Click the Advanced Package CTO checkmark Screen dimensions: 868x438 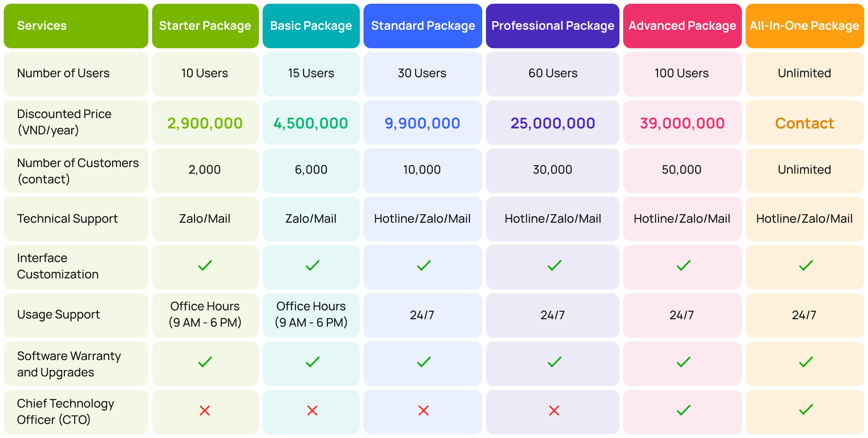tap(683, 410)
